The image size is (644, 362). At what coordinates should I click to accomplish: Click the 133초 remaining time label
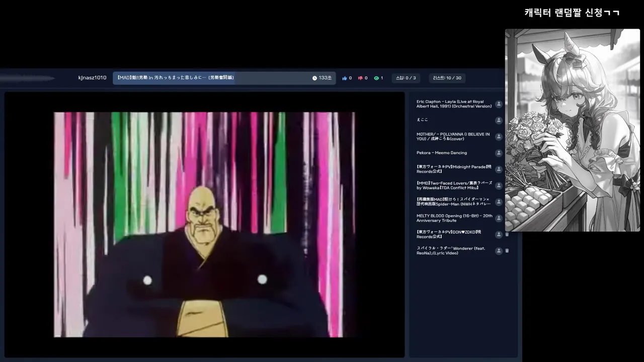click(325, 78)
